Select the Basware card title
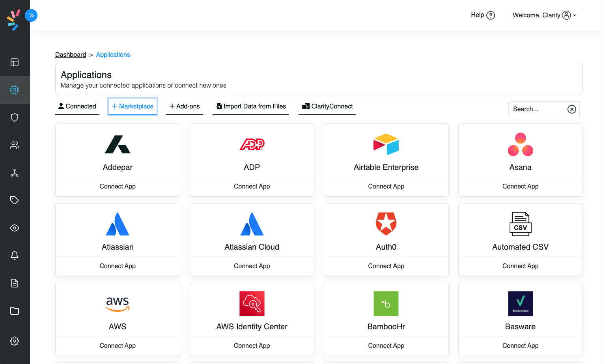This screenshot has width=603, height=364. pos(521,327)
